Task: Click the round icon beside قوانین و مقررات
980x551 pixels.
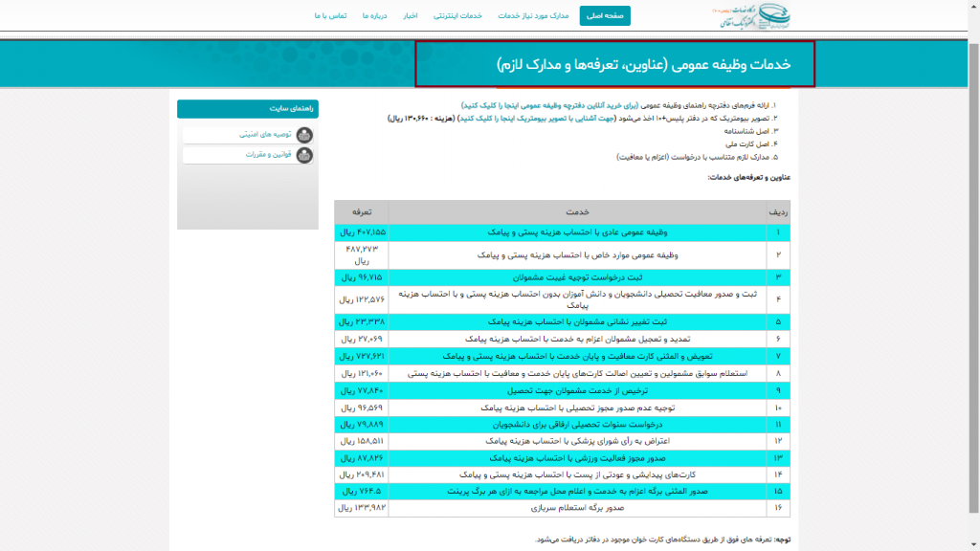Action: click(x=304, y=155)
